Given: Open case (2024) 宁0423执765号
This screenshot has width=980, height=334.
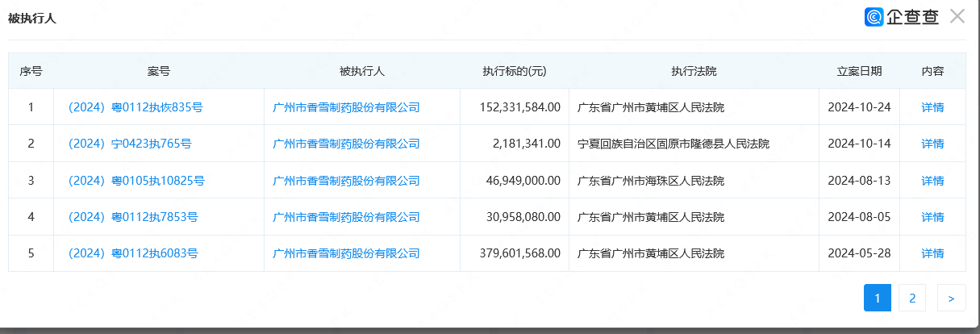Looking at the screenshot, I should 128,144.
